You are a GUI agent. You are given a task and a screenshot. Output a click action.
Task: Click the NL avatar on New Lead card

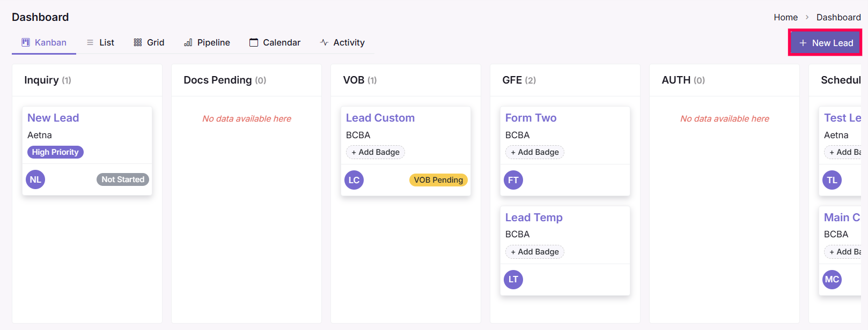pyautogui.click(x=35, y=179)
